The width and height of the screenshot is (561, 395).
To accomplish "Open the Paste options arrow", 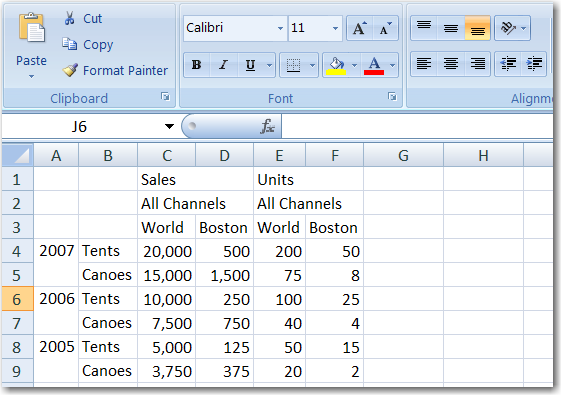I will 31,76.
